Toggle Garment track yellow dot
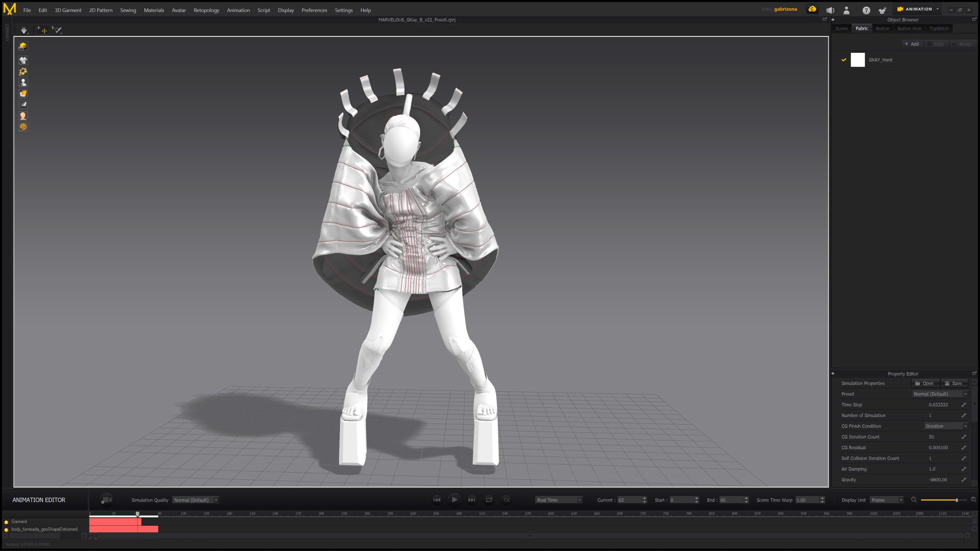980x551 pixels. coord(6,522)
